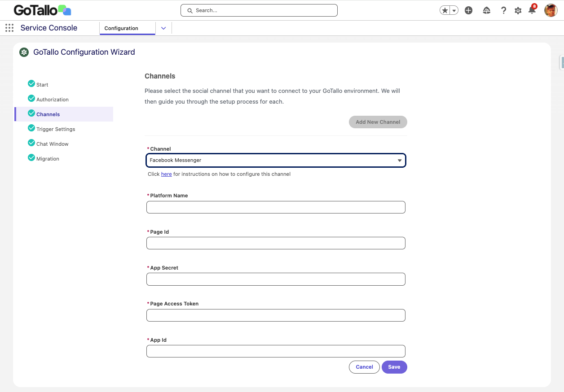Viewport: 564px width, 392px height.
Task: Go to the Trigger Settings step
Action: [x=56, y=129]
